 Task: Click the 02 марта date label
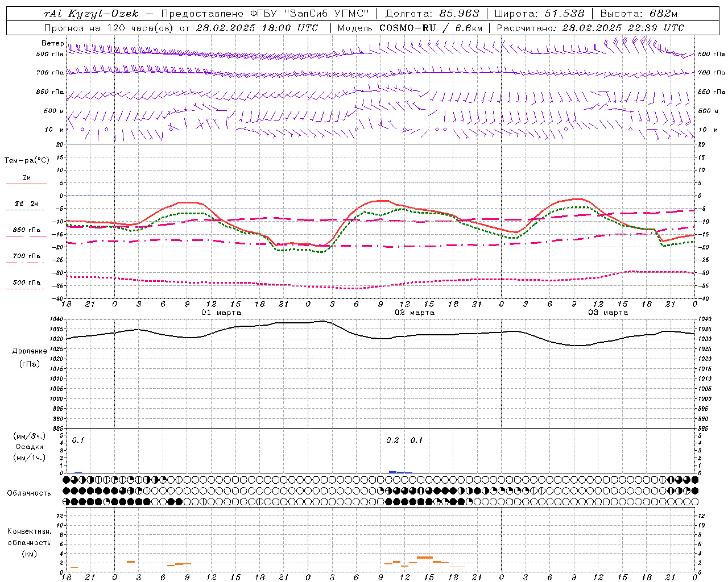pos(415,313)
